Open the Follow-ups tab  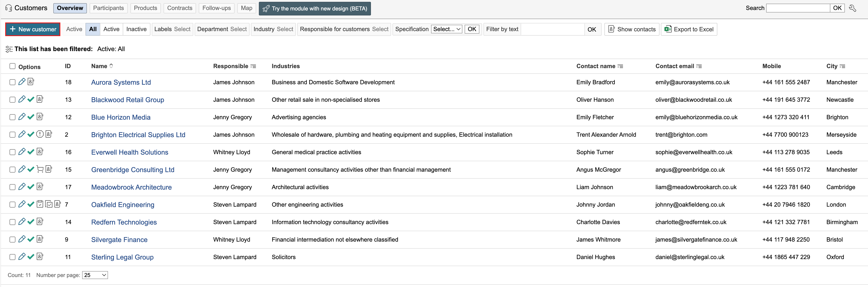217,8
